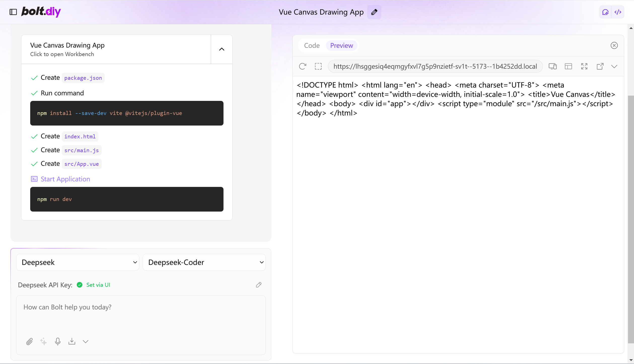Enhance prompt with the sparkle icon
The height and width of the screenshot is (364, 634).
(x=44, y=342)
